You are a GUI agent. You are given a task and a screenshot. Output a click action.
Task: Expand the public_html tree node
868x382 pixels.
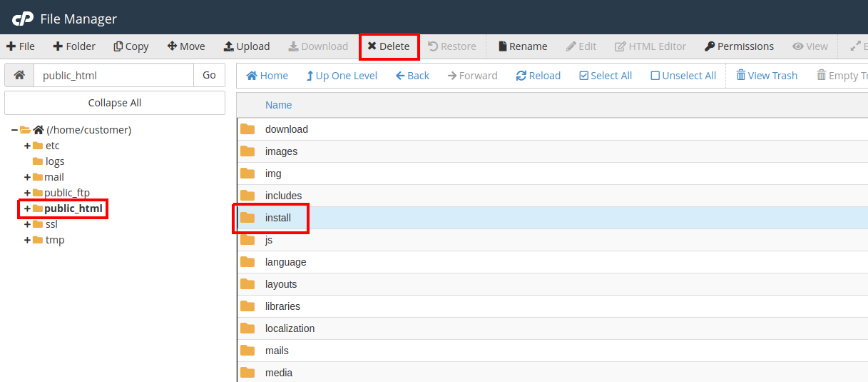[27, 208]
